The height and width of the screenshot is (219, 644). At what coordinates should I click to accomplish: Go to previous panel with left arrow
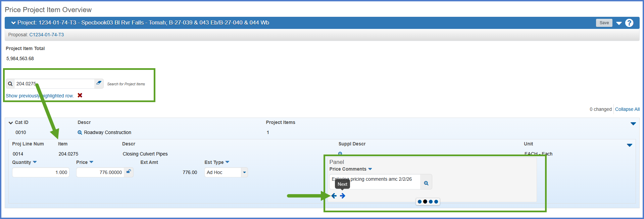click(334, 196)
